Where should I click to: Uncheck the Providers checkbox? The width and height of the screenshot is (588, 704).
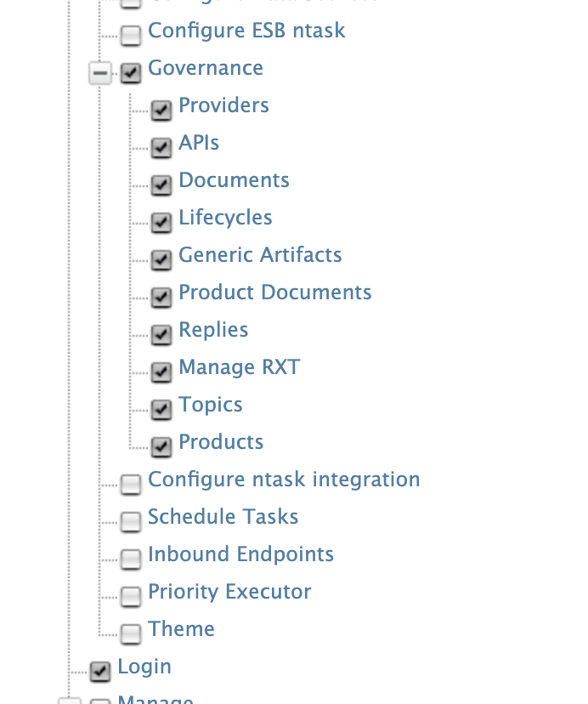pyautogui.click(x=161, y=111)
